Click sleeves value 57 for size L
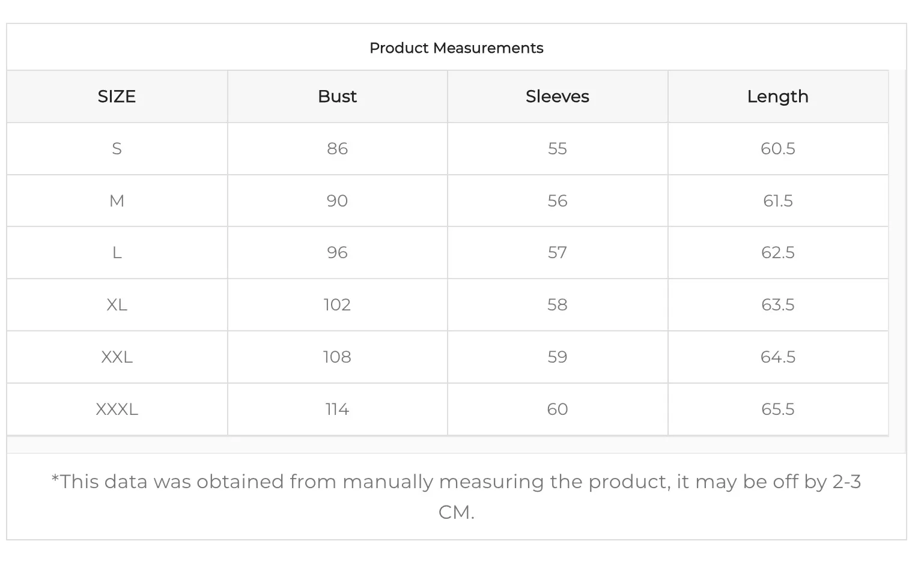This screenshot has height=562, width=924. [x=557, y=253]
